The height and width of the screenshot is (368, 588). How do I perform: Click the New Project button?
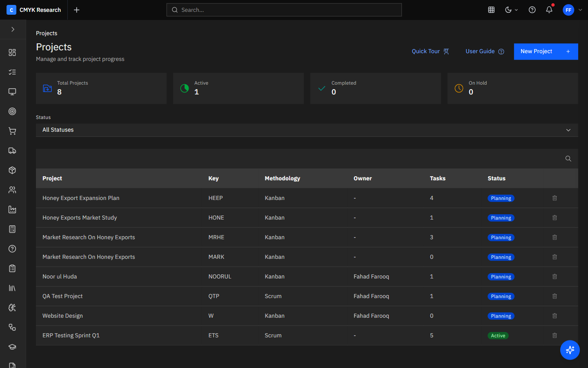tap(546, 52)
